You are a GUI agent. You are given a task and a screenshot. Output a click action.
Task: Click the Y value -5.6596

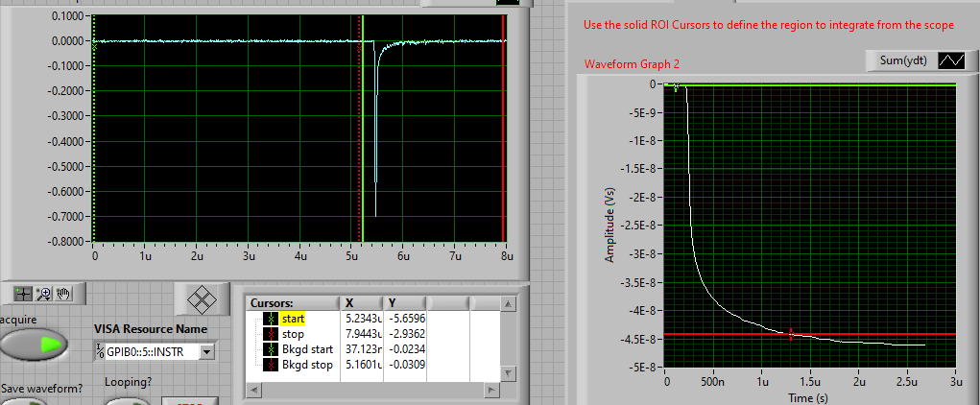[407, 320]
